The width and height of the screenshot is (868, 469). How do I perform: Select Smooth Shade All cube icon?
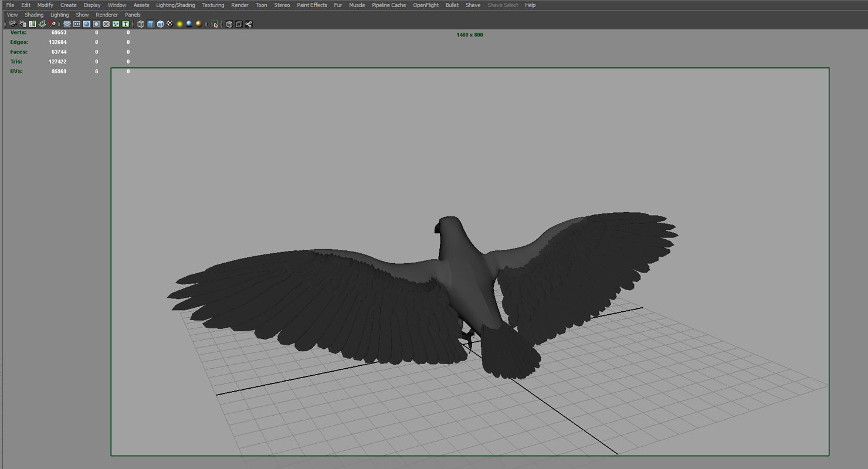150,24
